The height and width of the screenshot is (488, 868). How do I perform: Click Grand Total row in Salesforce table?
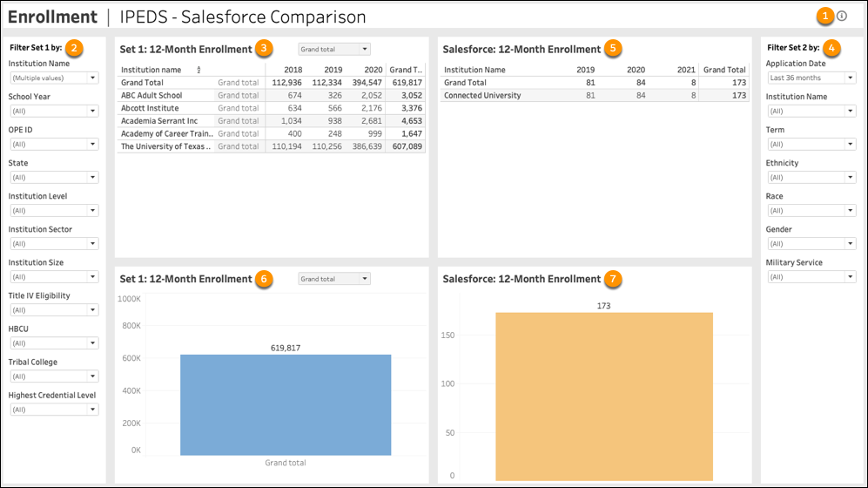[595, 83]
